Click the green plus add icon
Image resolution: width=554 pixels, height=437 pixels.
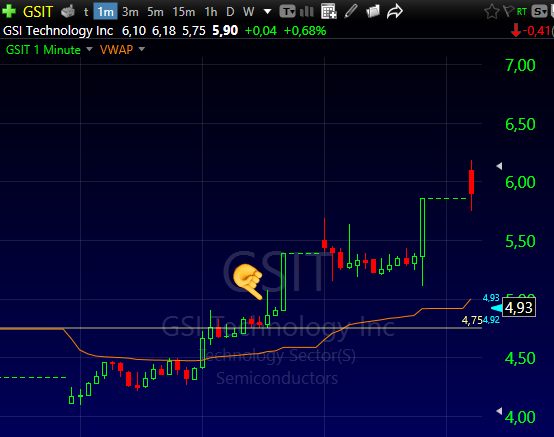8,11
